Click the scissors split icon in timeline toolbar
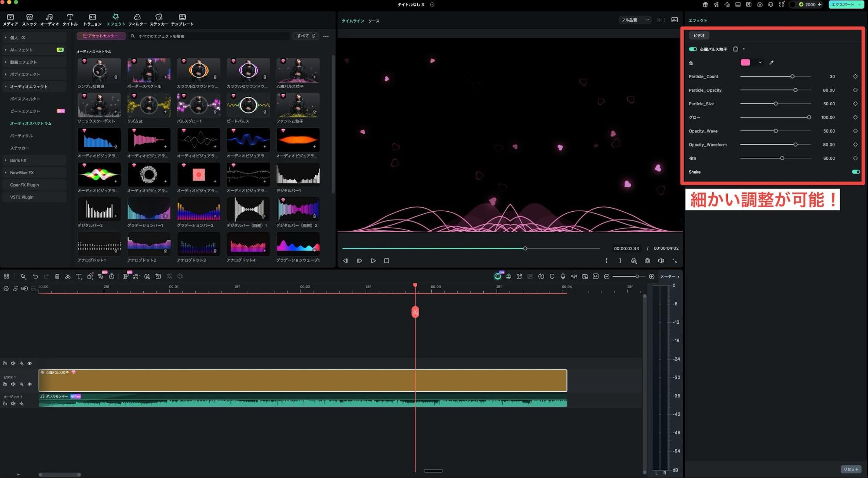Image resolution: width=868 pixels, height=478 pixels. [68, 276]
